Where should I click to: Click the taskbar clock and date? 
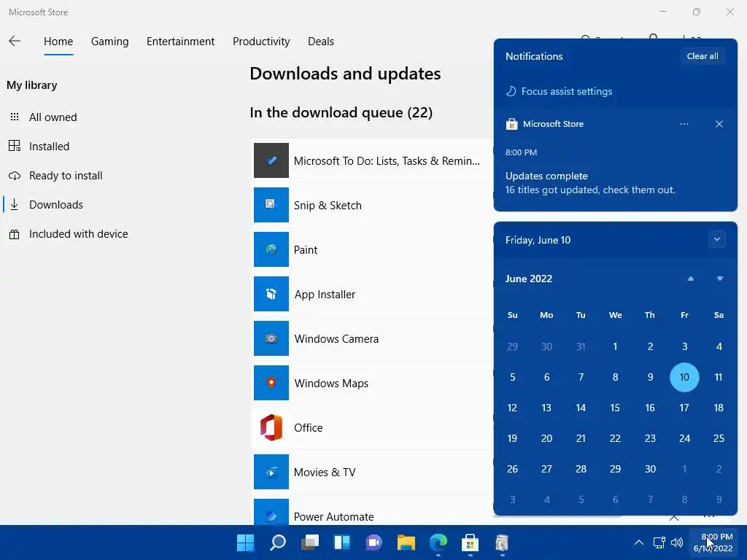[715, 542]
